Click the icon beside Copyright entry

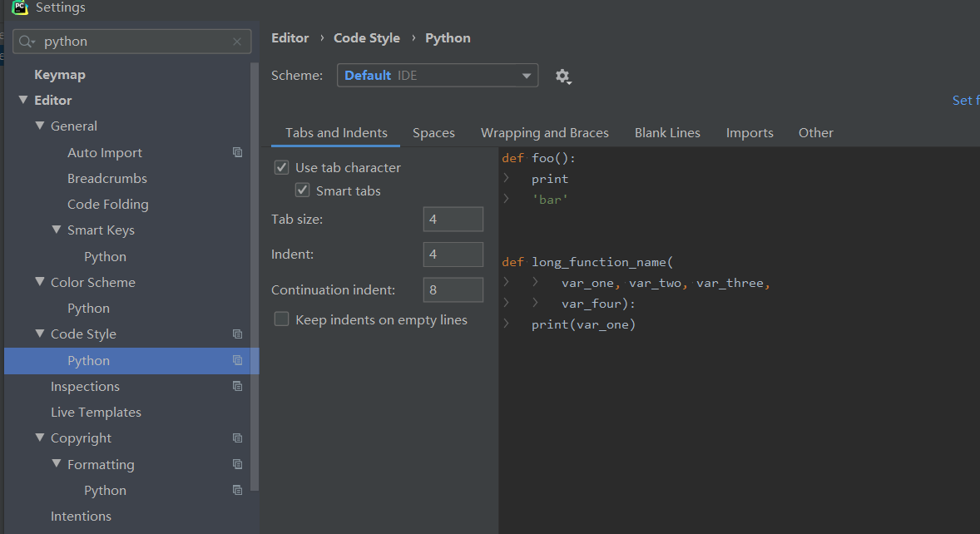click(x=238, y=438)
